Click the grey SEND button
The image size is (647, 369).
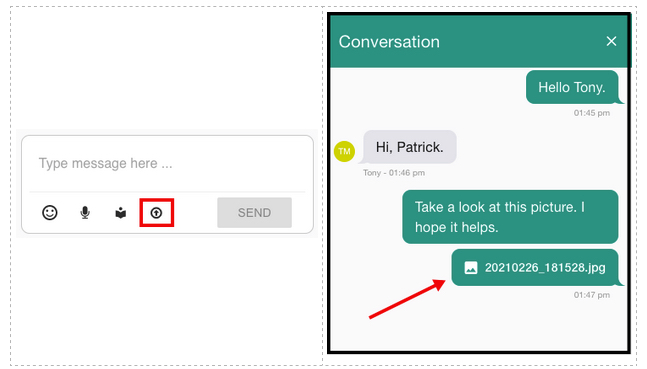[254, 213]
